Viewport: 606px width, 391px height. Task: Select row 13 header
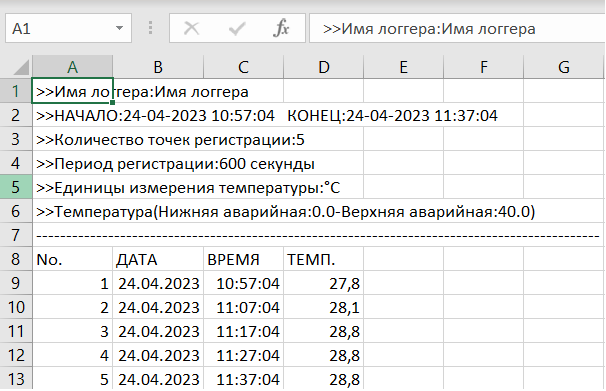pos(16,379)
